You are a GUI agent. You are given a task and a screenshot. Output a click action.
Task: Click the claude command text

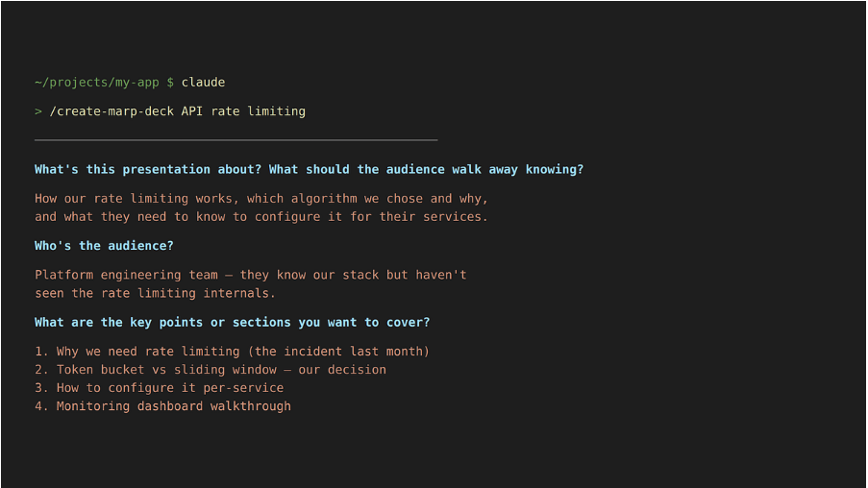tap(203, 83)
